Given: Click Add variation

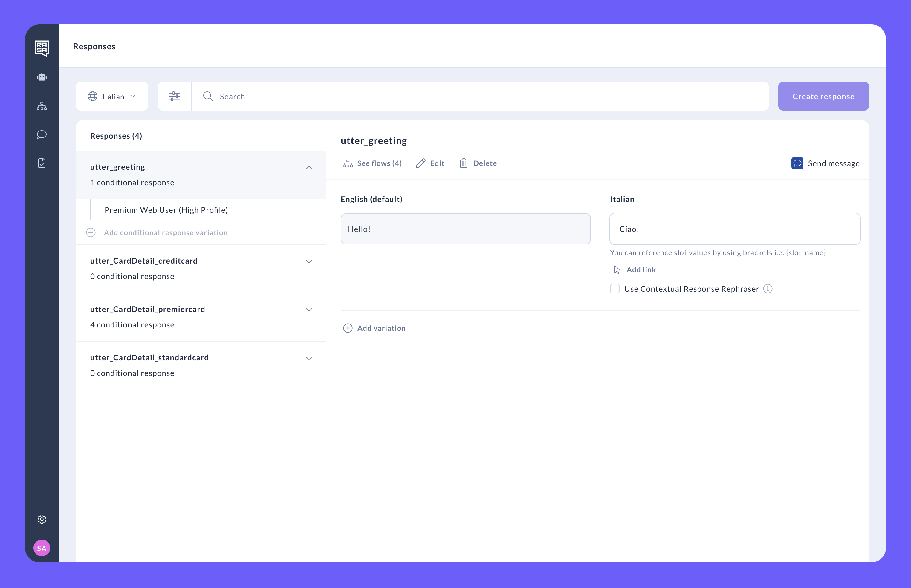Looking at the screenshot, I should (374, 328).
